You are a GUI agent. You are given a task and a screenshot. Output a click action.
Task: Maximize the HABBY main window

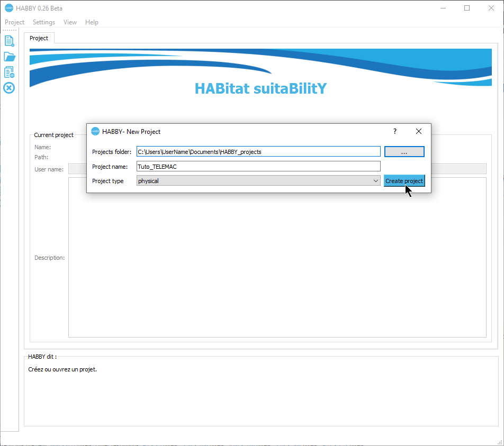point(466,8)
